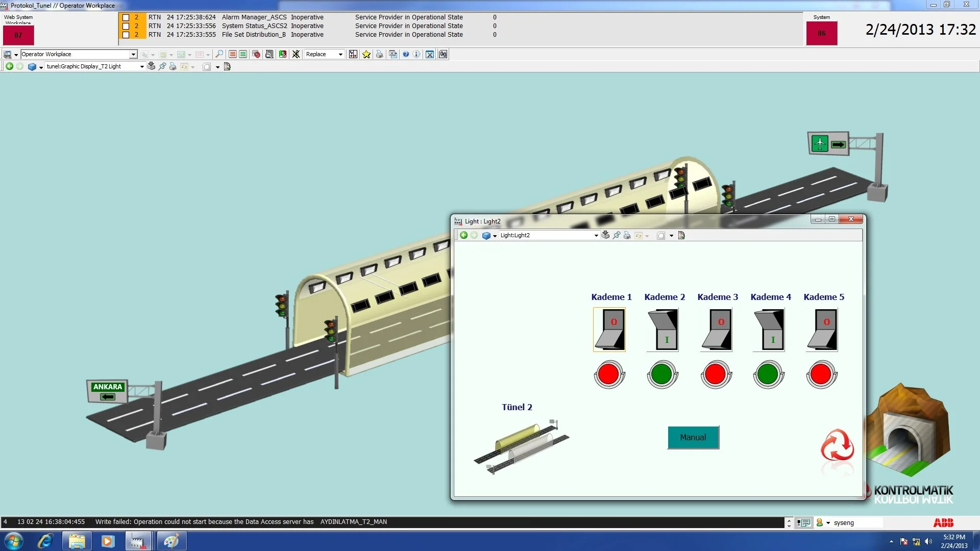Screen dimensions: 980x551
Task: Check the Alarm Manager_ASCS alarm checkbox
Action: pos(126,17)
